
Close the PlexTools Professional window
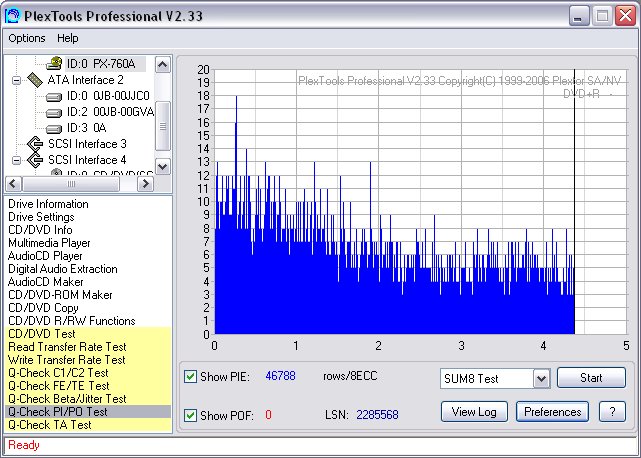(x=625, y=16)
